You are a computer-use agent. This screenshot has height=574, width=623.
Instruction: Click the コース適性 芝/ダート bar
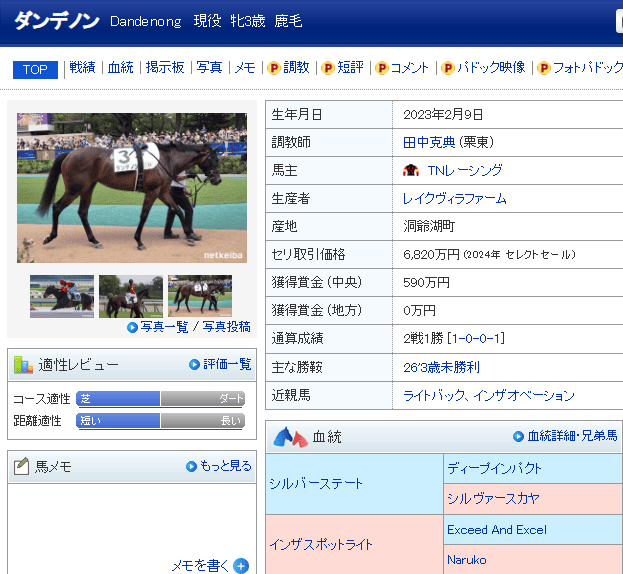[x=161, y=399]
